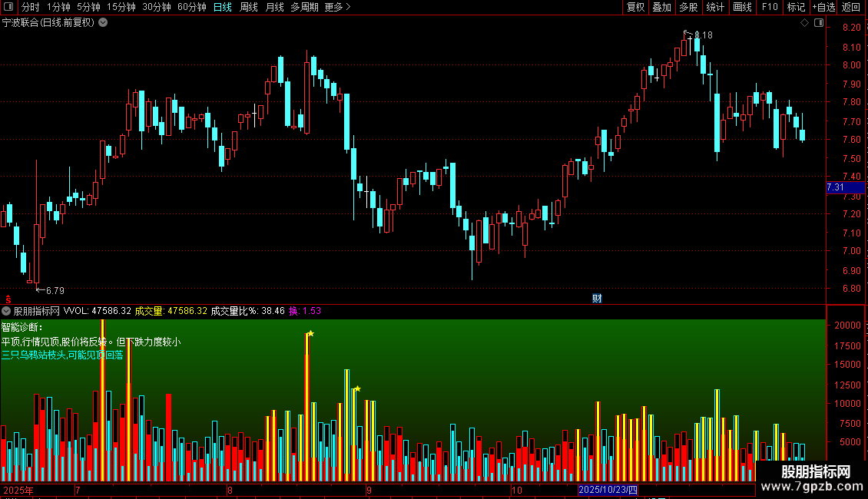Click the diamond icon above the price axis
Image resolution: width=868 pixels, height=499 pixels.
[805, 23]
